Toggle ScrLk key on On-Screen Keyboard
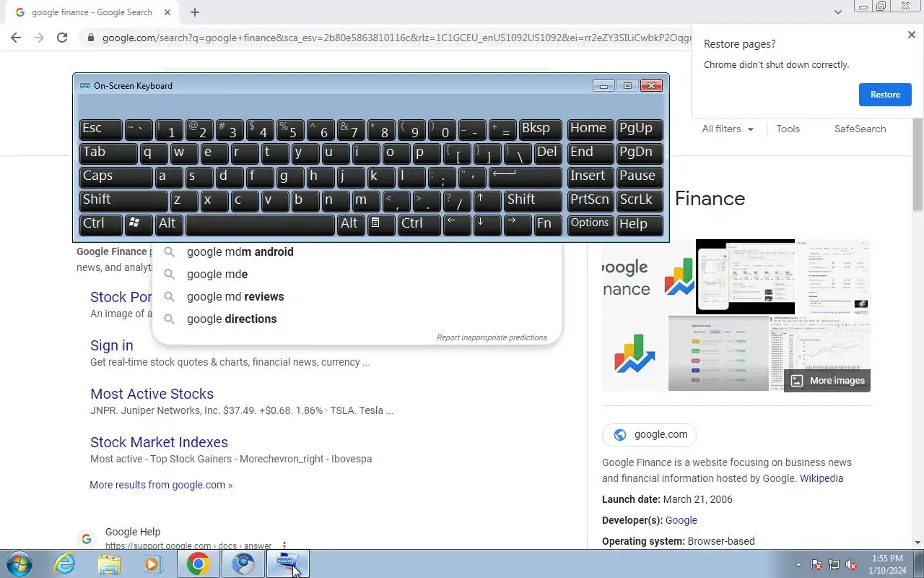This screenshot has width=924, height=578. (x=640, y=201)
